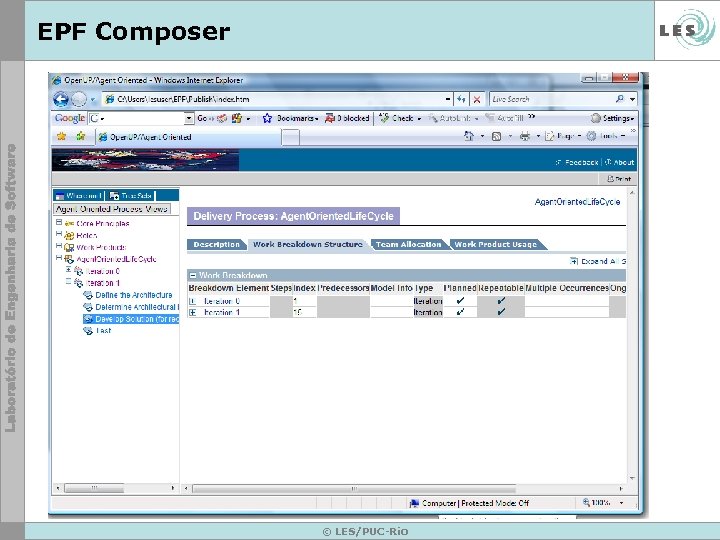This screenshot has width=720, height=540.
Task: Open the address bar history dropdown
Action: 448,99
